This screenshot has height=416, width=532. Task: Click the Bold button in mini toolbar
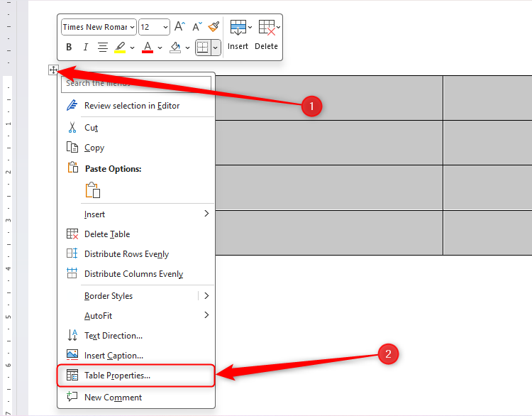(69, 47)
